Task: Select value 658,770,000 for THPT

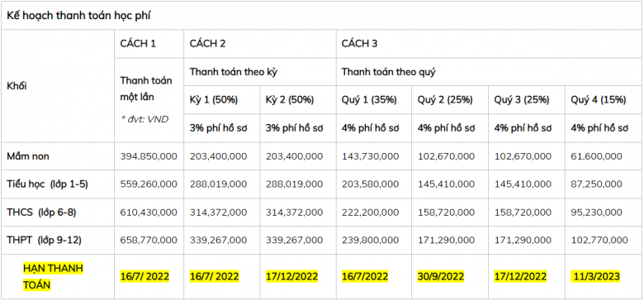Action: tap(149, 241)
